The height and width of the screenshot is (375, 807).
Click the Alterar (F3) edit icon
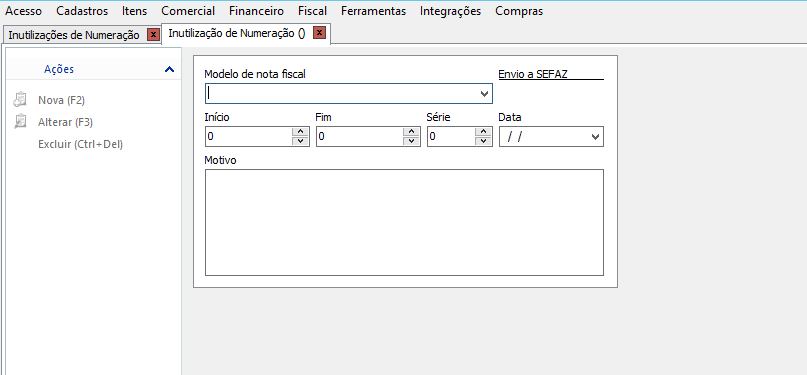tap(20, 121)
